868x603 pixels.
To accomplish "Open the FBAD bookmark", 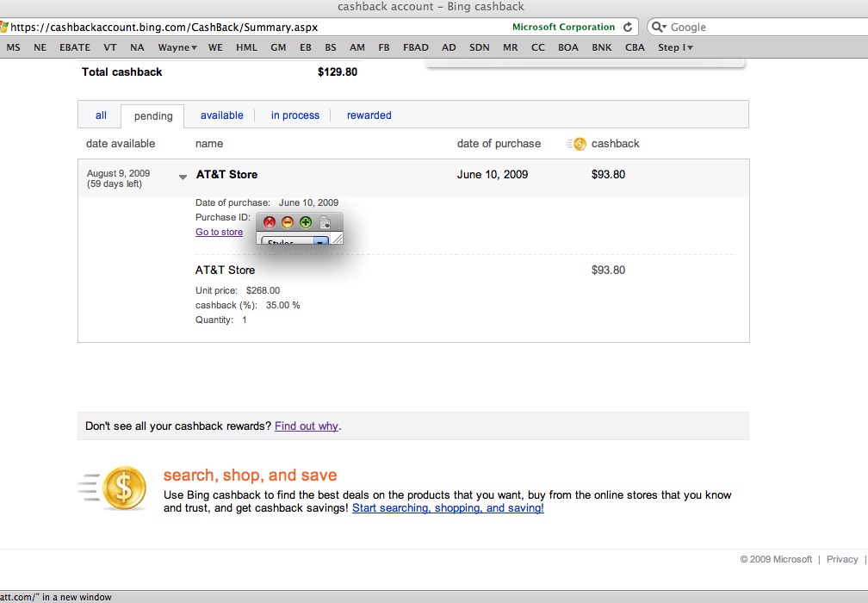I will pyautogui.click(x=416, y=47).
